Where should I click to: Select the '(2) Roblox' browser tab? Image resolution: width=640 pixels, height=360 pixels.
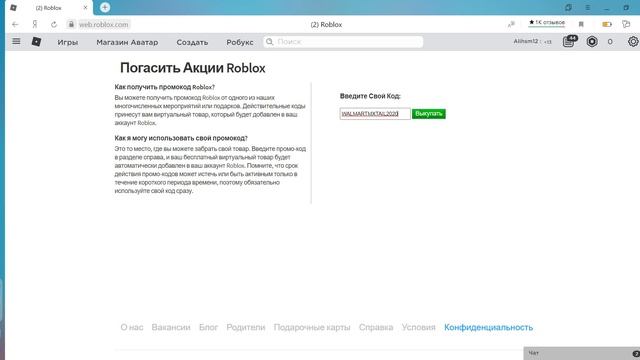tap(49, 8)
